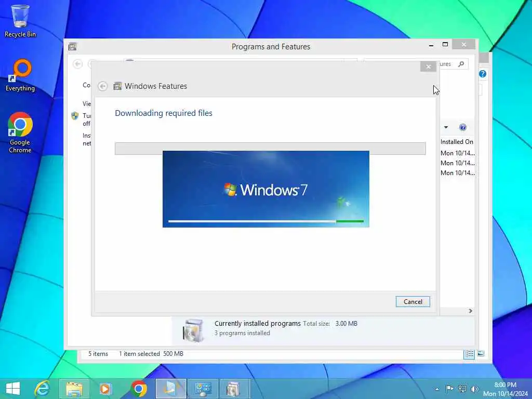Click the Currently installed programs label
The image size is (532, 399).
258,323
